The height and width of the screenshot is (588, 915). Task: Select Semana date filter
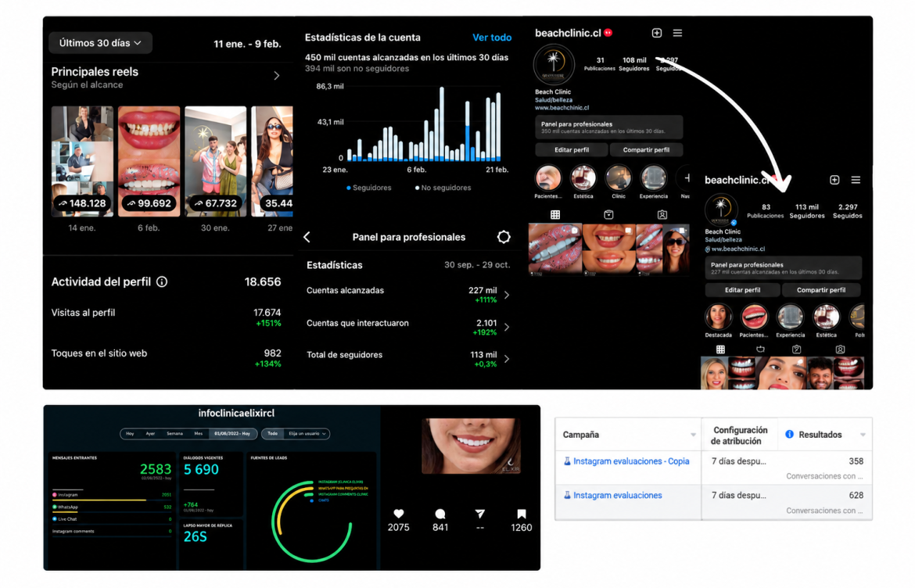click(174, 433)
